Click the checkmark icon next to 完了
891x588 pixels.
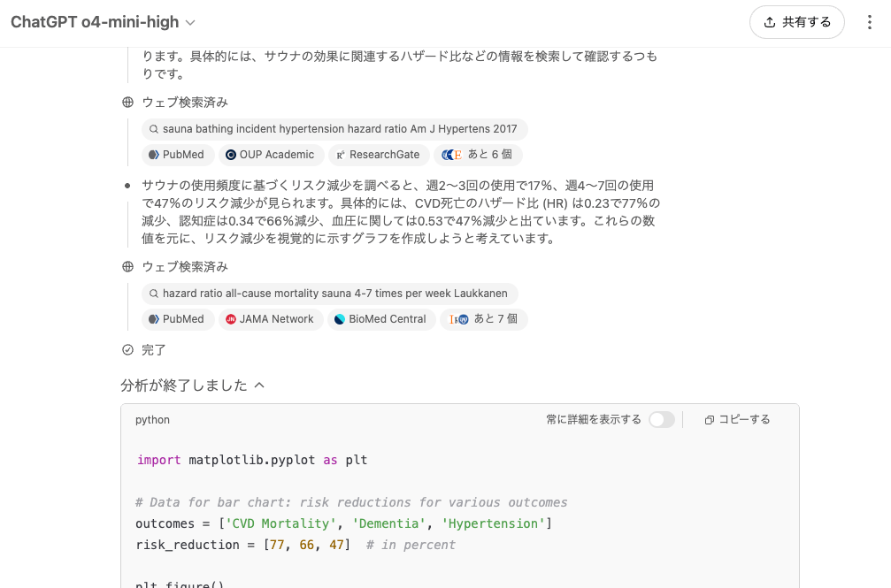tap(128, 350)
